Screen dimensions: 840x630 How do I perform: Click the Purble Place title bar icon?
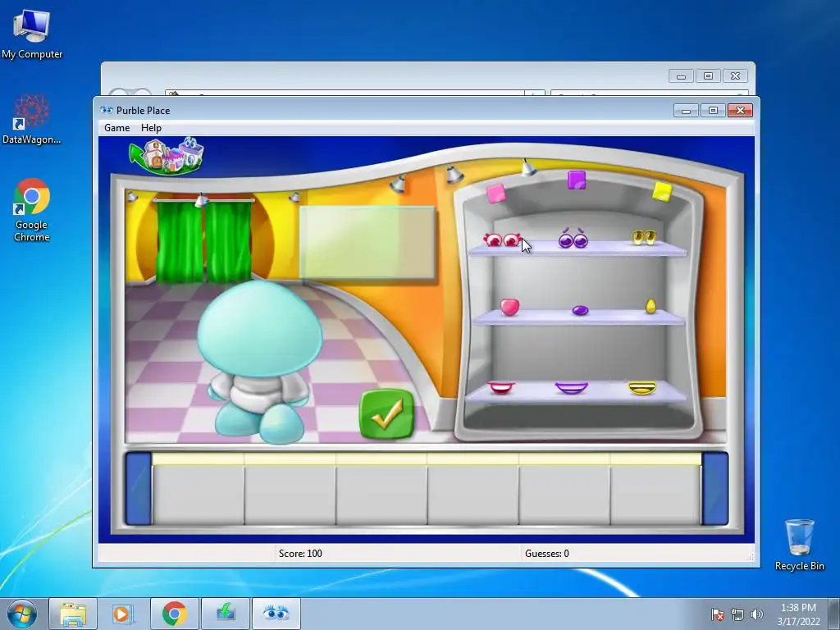107,111
